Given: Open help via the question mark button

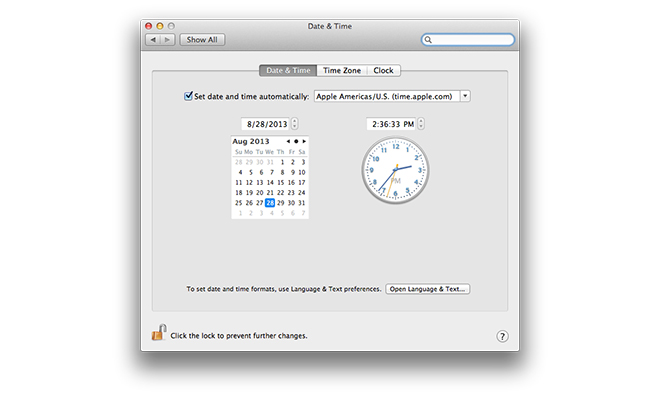Looking at the screenshot, I should point(502,336).
